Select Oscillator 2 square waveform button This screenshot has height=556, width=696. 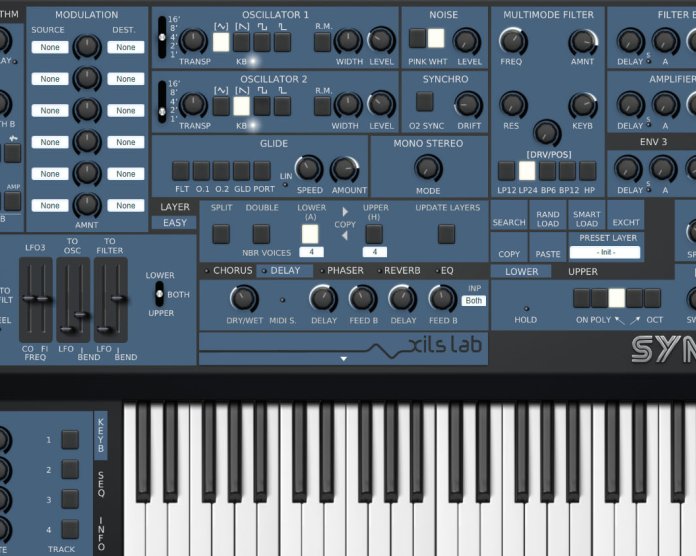click(x=262, y=106)
